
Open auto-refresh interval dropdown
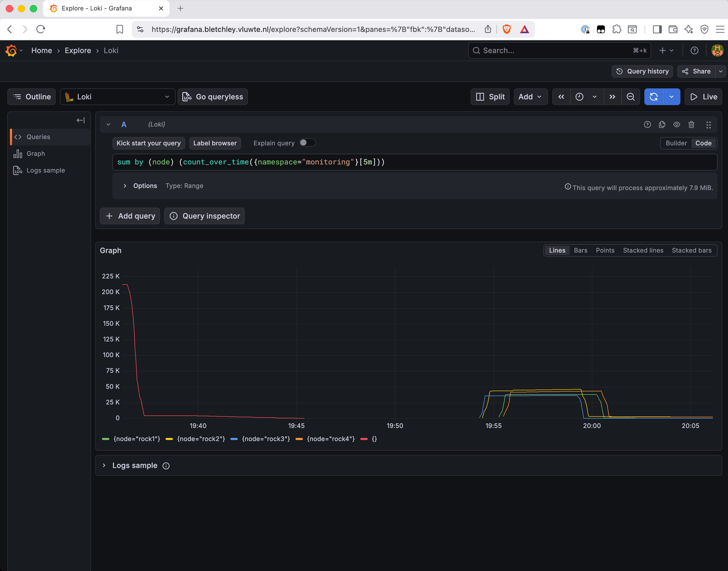point(672,97)
